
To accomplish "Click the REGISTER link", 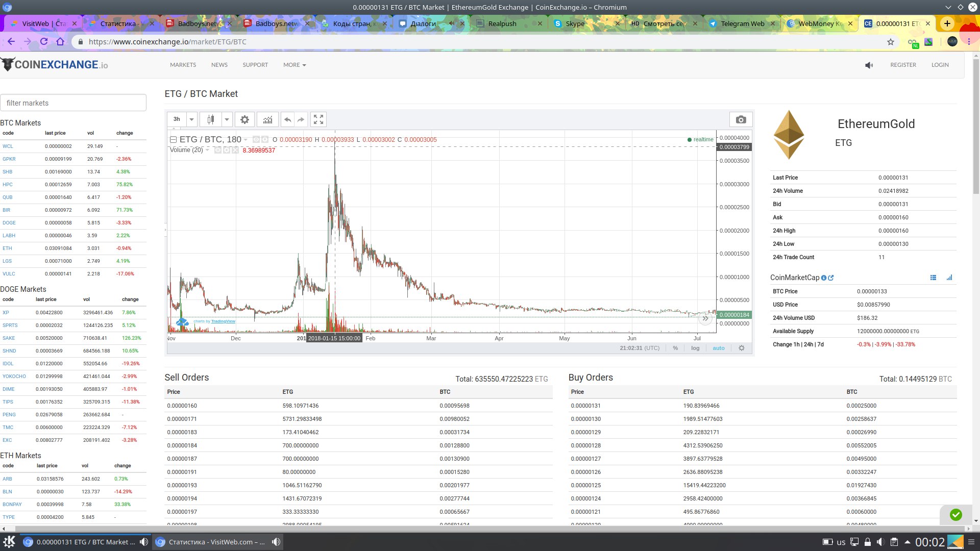I will (x=903, y=65).
